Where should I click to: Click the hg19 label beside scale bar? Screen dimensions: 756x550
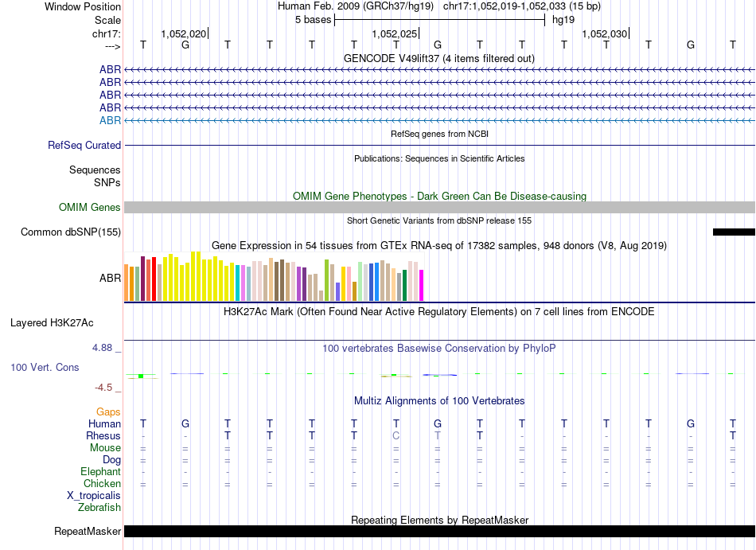coord(563,20)
